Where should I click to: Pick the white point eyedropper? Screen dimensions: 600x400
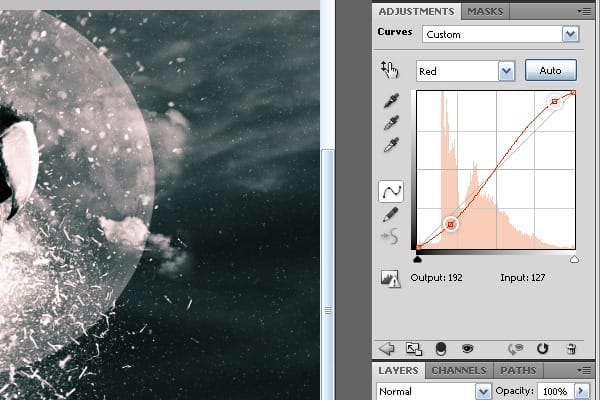point(392,146)
